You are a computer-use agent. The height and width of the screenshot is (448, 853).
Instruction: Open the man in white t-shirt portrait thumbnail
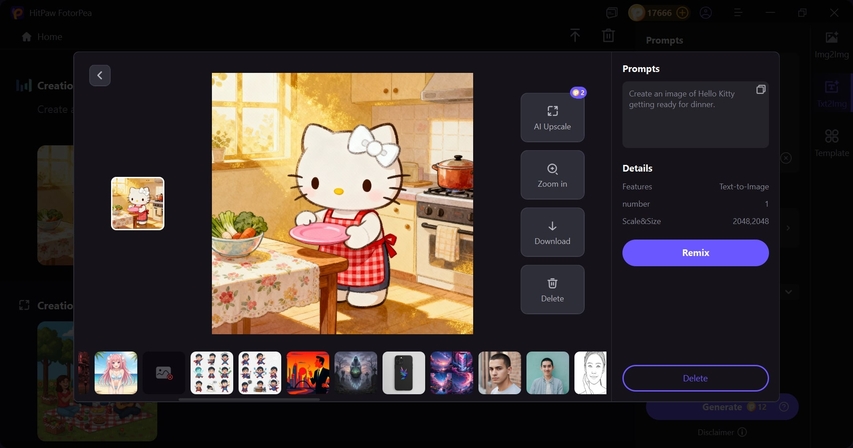click(x=499, y=373)
